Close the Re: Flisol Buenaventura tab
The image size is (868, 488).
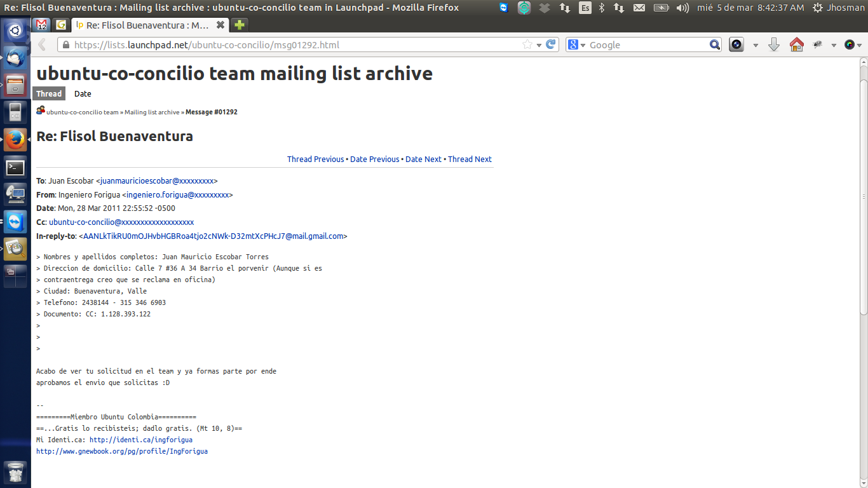pos(220,25)
